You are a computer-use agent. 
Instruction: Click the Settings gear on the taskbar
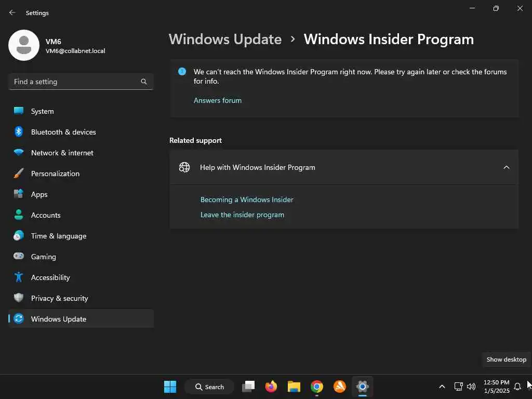point(362,387)
